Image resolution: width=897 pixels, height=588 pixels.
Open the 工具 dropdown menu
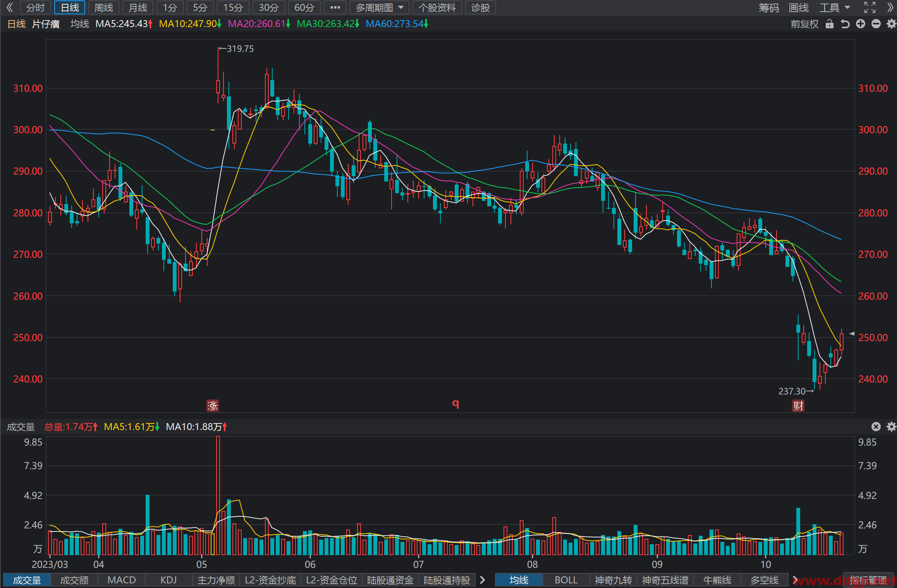tap(835, 7)
